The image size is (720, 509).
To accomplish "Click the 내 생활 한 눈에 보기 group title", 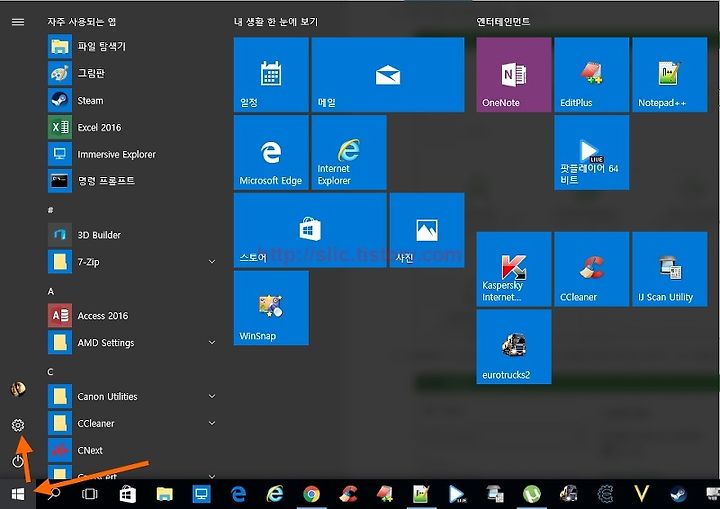I will point(276,22).
